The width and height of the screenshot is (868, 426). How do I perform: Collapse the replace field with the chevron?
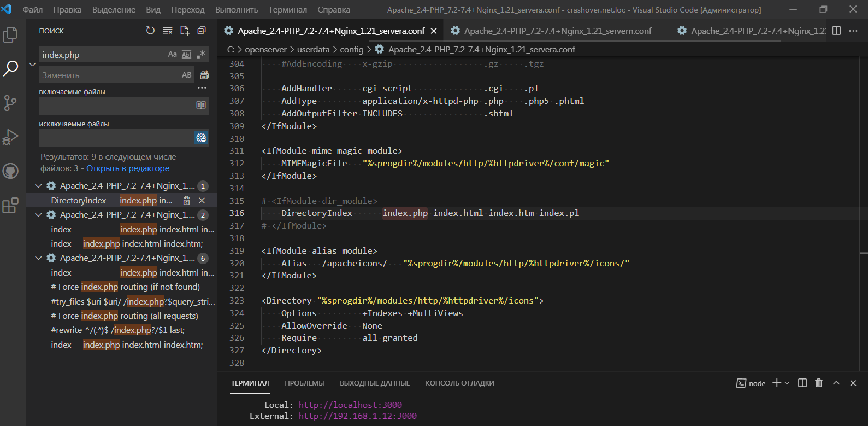[x=32, y=65]
